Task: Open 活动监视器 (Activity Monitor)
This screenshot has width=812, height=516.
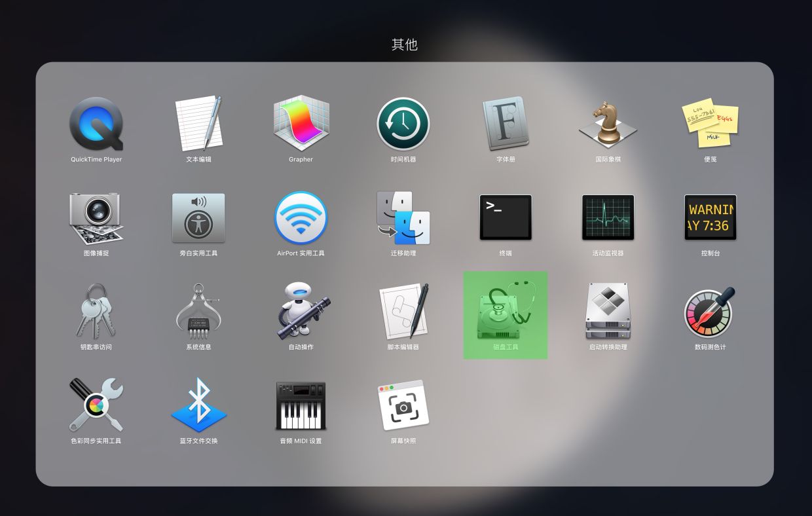Action: coord(608,217)
